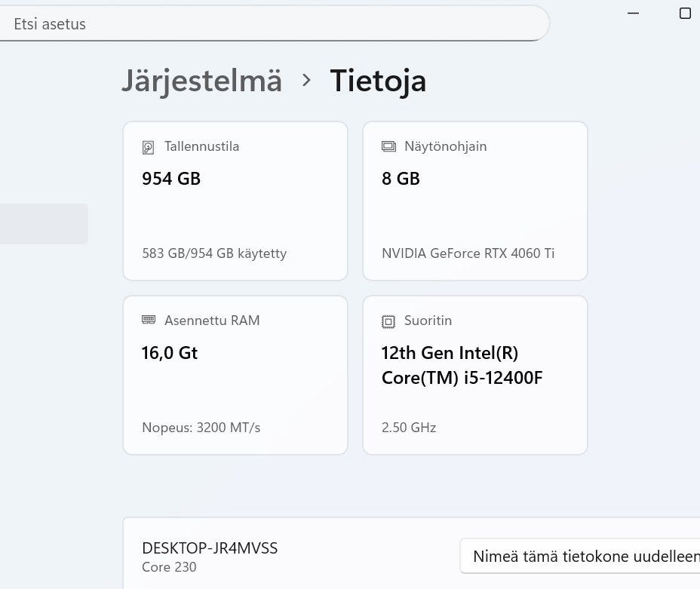Focus the Etsi asetus search field
The height and width of the screenshot is (589, 700).
click(272, 23)
